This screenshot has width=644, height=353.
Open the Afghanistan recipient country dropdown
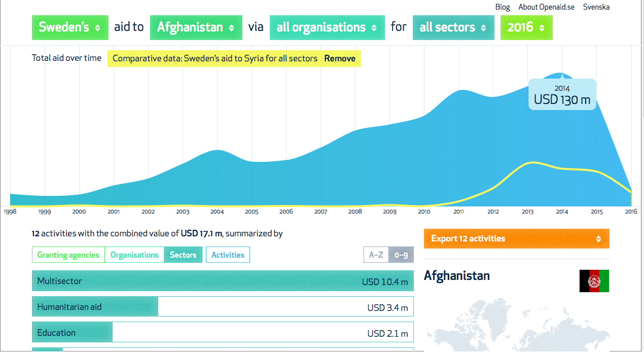pos(196,27)
